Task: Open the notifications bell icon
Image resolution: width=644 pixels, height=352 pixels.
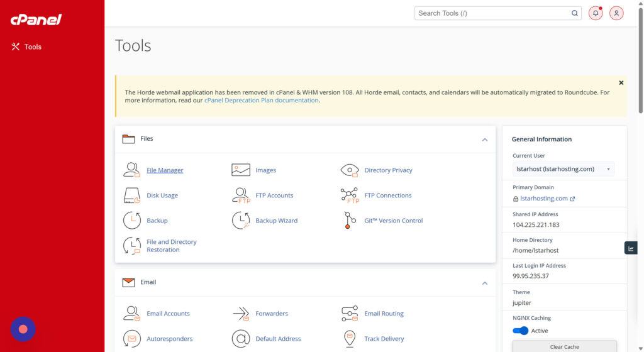Action: click(595, 13)
